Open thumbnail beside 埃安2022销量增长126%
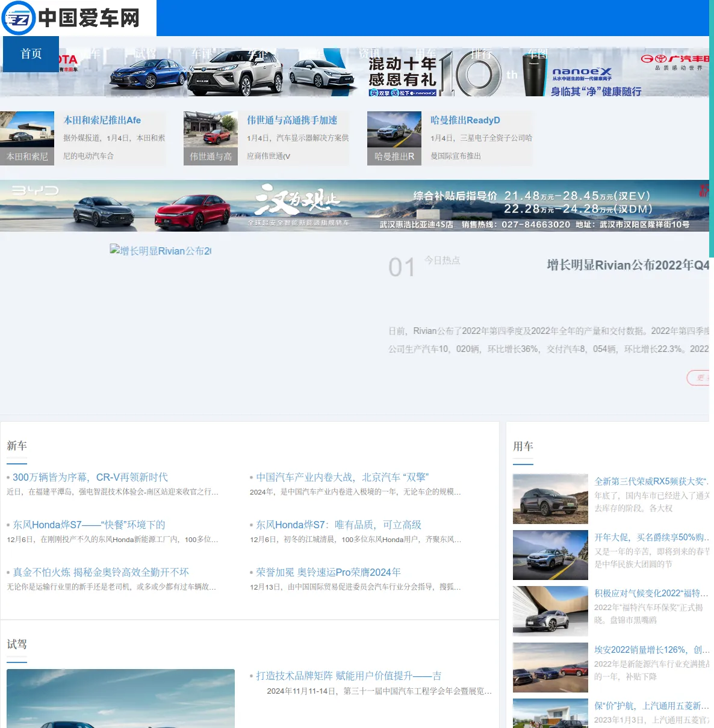The height and width of the screenshot is (728, 714). [x=550, y=667]
